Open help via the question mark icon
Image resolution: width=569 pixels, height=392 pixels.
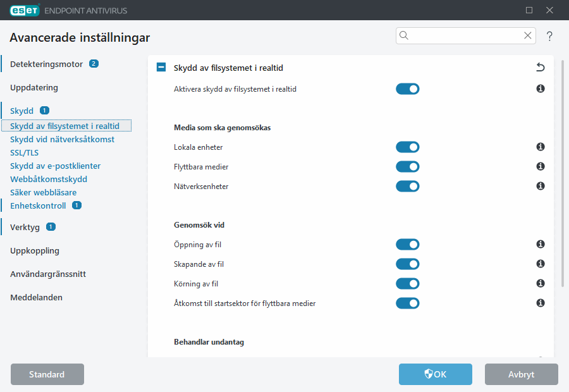(549, 36)
